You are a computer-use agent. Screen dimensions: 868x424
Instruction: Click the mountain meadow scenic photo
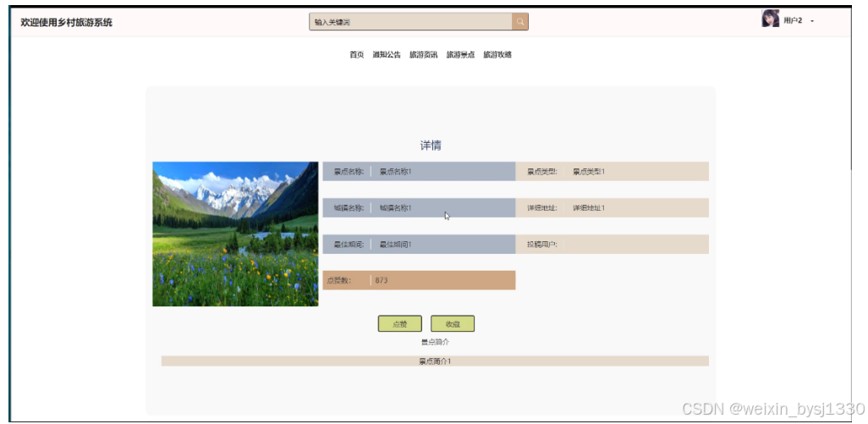235,234
